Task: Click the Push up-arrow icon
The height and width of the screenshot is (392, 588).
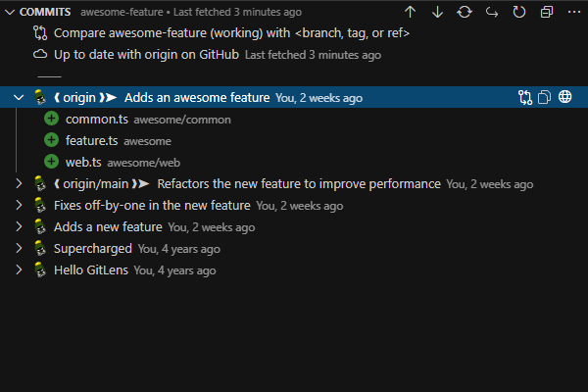Action: [410, 12]
